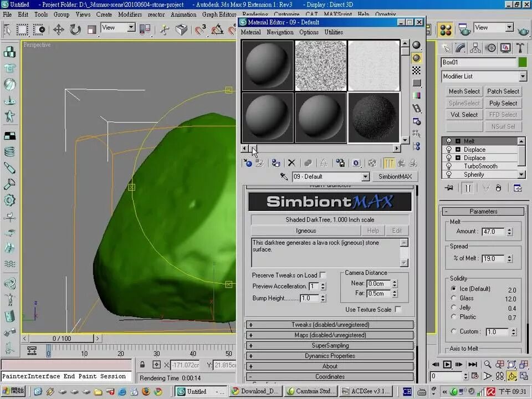Click Get Material icon in Material Editor
The height and width of the screenshot is (399, 532).
[x=247, y=163]
